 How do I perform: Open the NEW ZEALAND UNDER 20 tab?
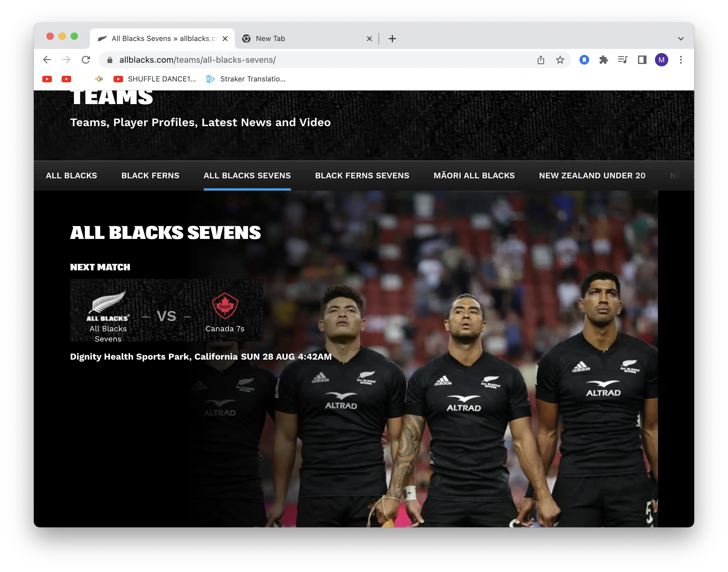click(592, 176)
